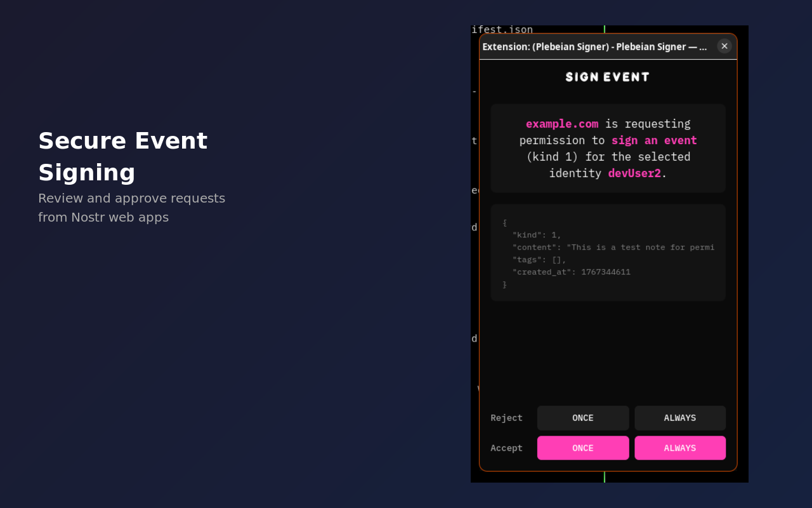Viewport: 812px width, 508px height.
Task: Click the '(kind 1)' text in the request message
Action: 552,157
